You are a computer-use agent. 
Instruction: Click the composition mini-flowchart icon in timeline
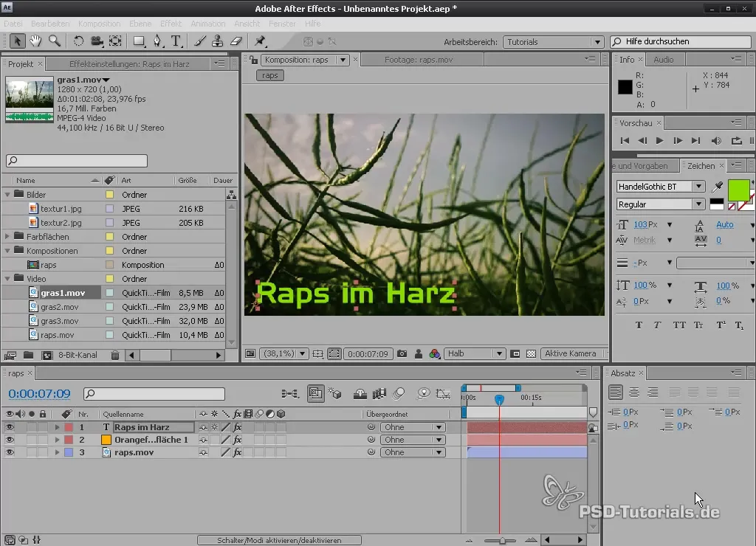[x=289, y=394]
